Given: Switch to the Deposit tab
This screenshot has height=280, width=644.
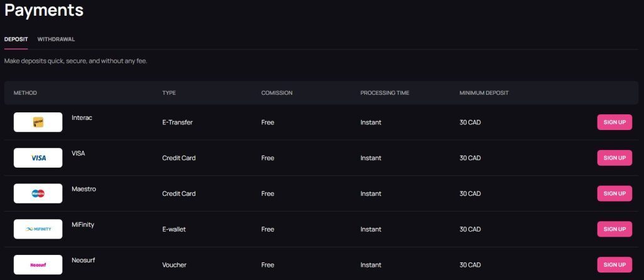Looking at the screenshot, I should point(16,40).
